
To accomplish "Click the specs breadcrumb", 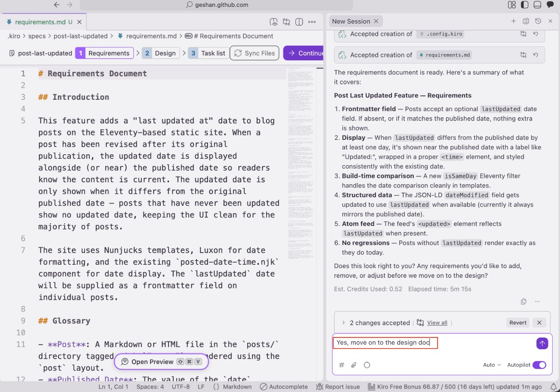I will tap(37, 36).
